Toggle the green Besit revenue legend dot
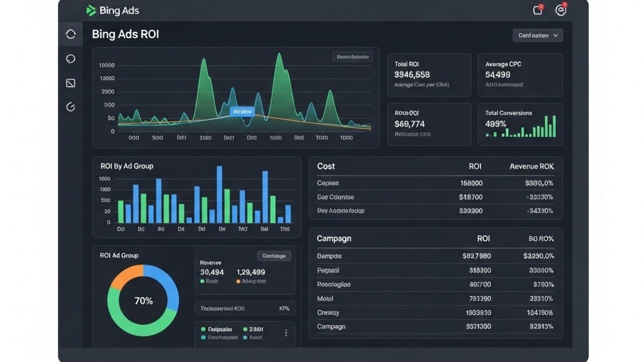 pyautogui.click(x=203, y=282)
